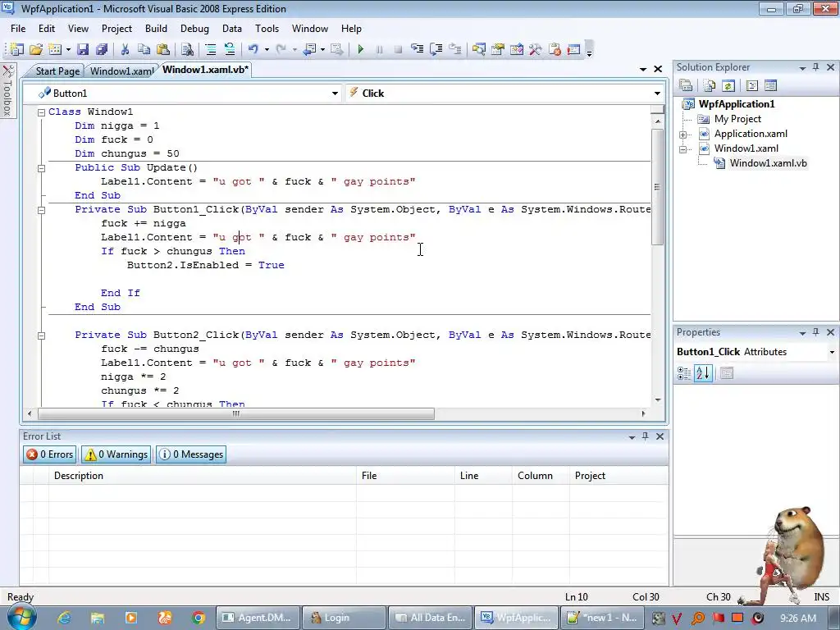Image resolution: width=840 pixels, height=630 pixels.
Task: Click the Start Debugging green play icon
Action: (361, 50)
